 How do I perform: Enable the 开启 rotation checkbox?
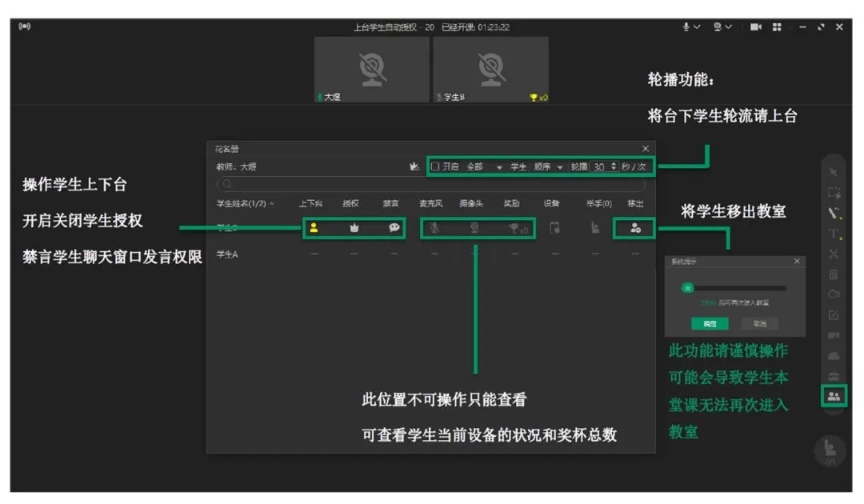(x=436, y=166)
